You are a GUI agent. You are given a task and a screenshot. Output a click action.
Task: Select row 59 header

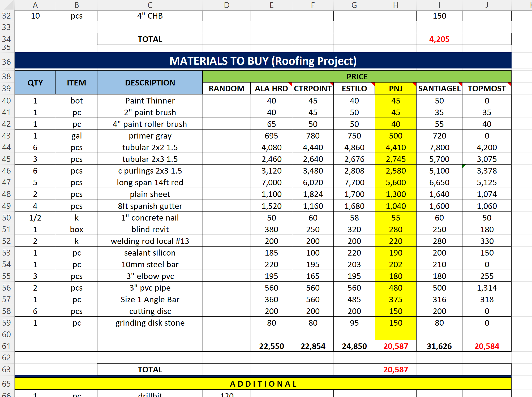click(x=7, y=323)
